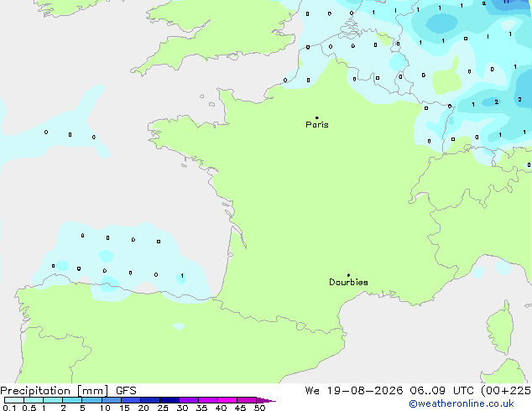532x411 pixels.
Task: Pick the 2–5 mm legend swatch
Action: click(x=72, y=400)
